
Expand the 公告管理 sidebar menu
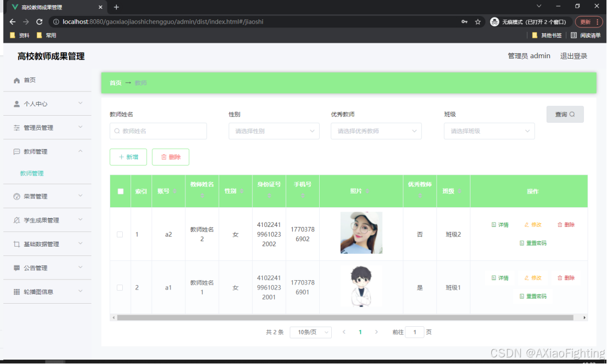coord(47,268)
